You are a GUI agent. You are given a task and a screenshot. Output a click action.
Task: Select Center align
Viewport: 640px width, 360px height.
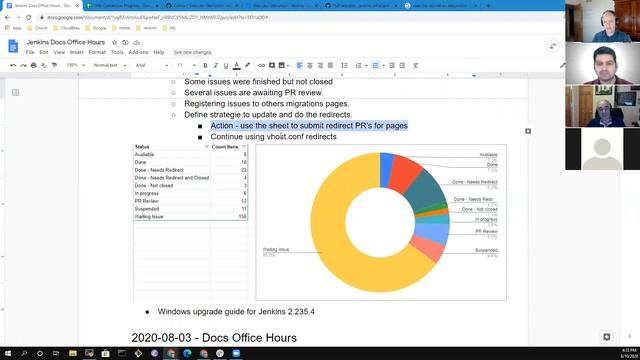[x=310, y=65]
